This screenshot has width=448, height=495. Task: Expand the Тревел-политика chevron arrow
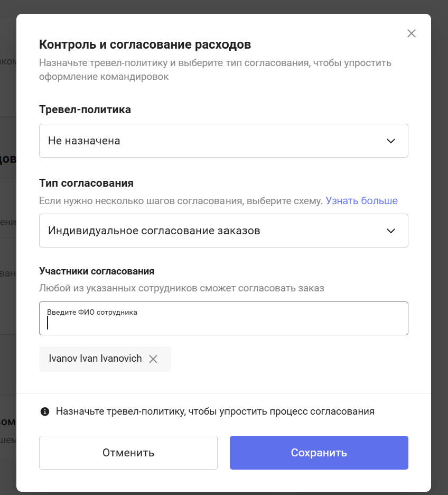[x=391, y=141]
